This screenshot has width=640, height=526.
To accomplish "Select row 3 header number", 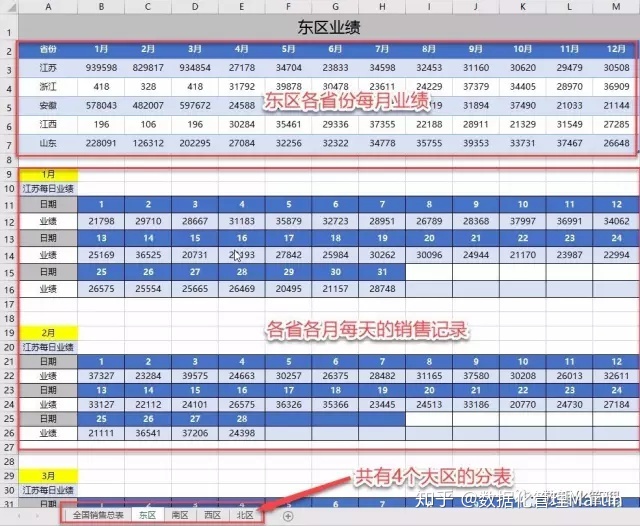I will [x=9, y=70].
